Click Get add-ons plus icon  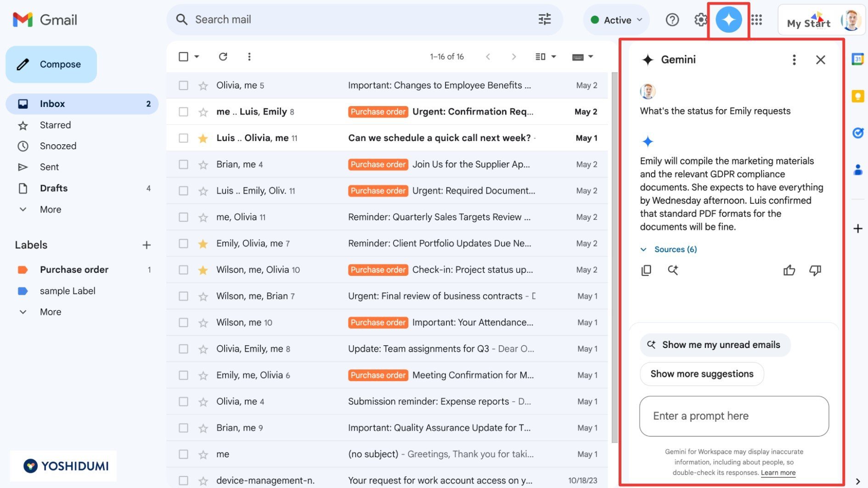pyautogui.click(x=857, y=229)
